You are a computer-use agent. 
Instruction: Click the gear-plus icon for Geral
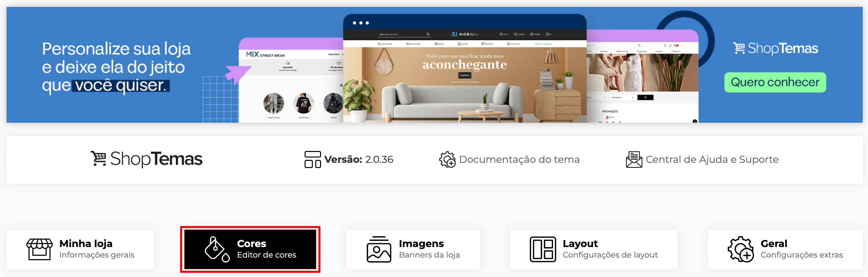pyautogui.click(x=740, y=249)
